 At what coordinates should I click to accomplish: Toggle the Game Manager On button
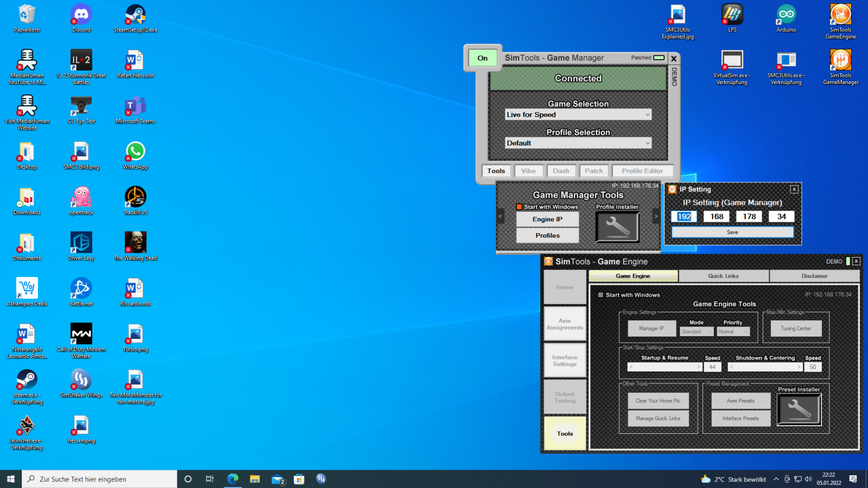(x=482, y=58)
